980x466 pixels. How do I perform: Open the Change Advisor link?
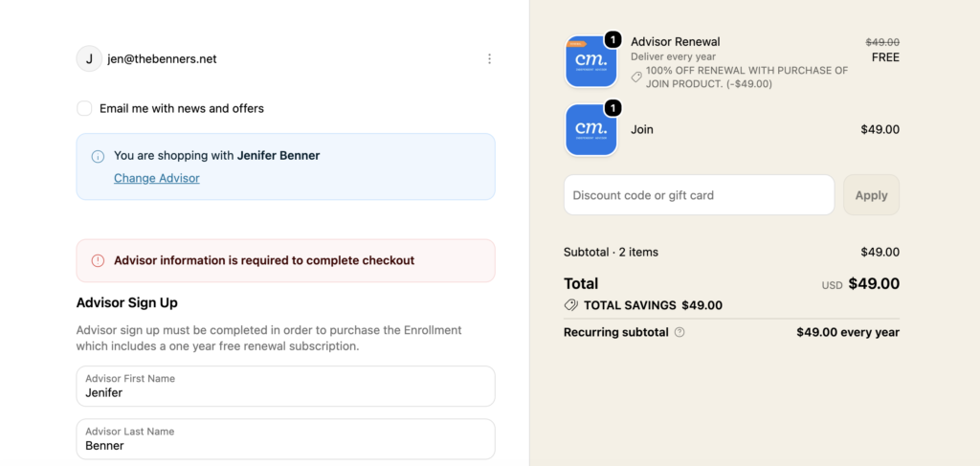coord(157,178)
